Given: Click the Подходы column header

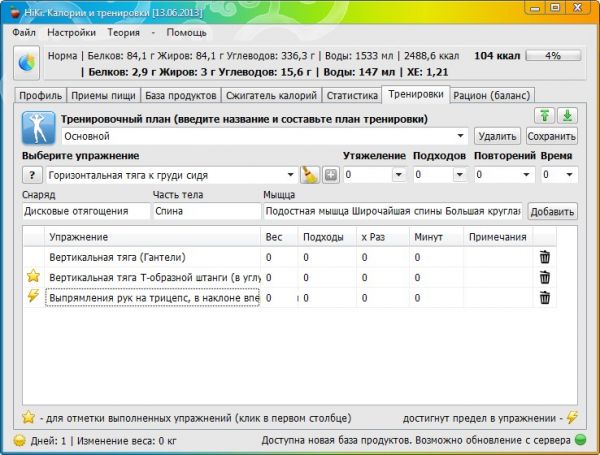Looking at the screenshot, I should (x=327, y=237).
